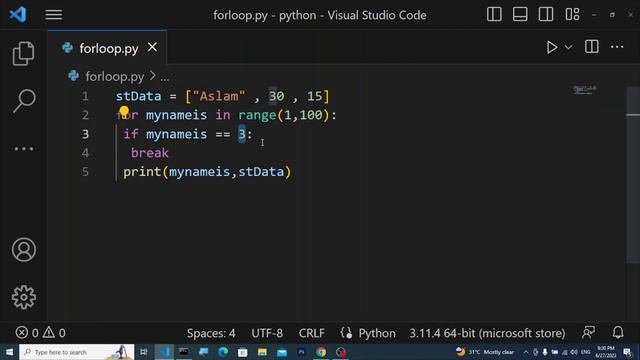
Task: Click the VS Code taskbar icon
Action: tap(164, 352)
